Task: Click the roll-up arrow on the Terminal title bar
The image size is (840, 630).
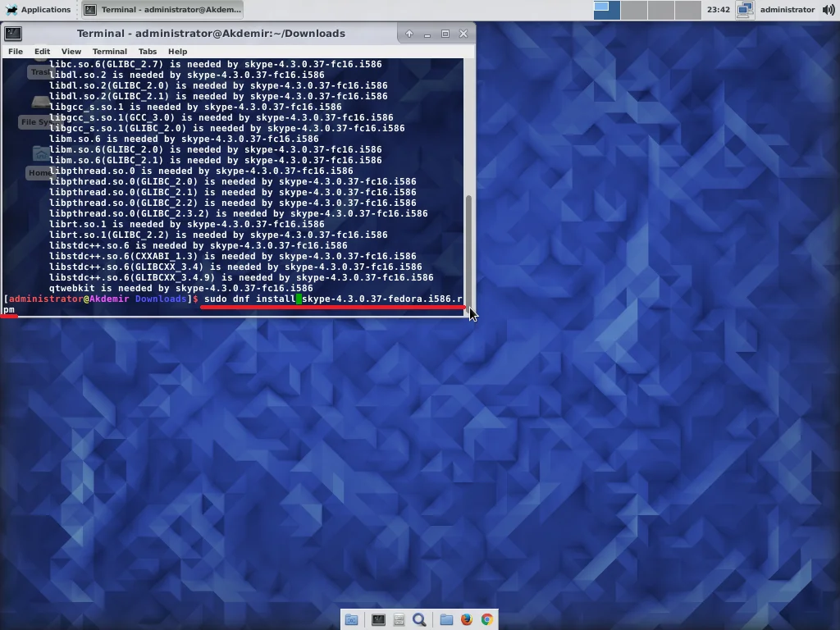Action: [x=409, y=34]
